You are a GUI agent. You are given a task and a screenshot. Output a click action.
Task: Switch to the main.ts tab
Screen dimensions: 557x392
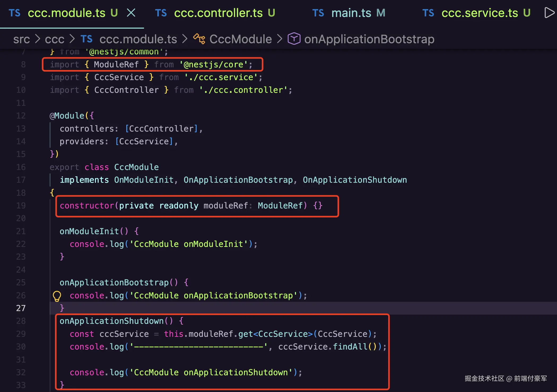pyautogui.click(x=351, y=13)
